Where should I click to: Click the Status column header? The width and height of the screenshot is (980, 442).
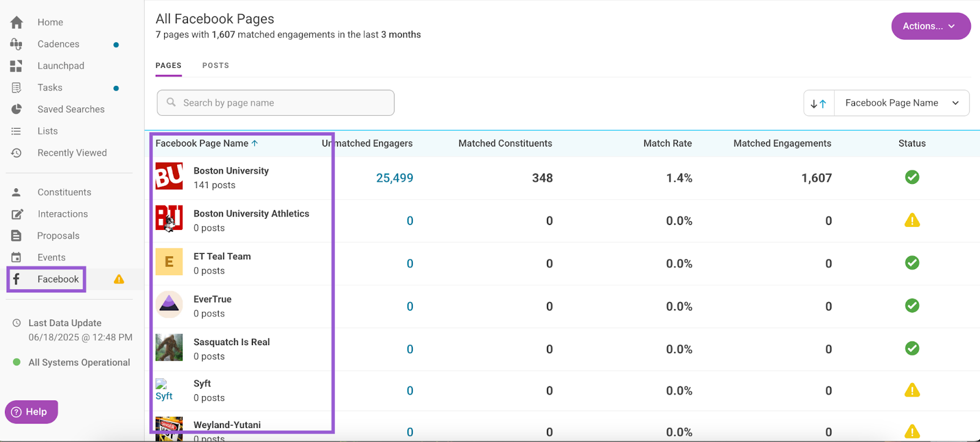click(x=912, y=143)
